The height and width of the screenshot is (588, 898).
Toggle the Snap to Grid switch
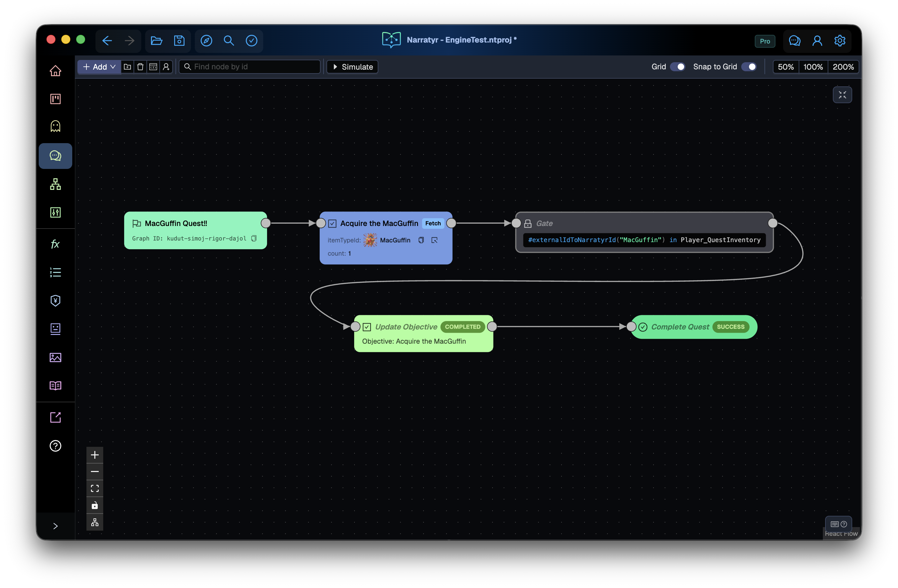pos(749,67)
